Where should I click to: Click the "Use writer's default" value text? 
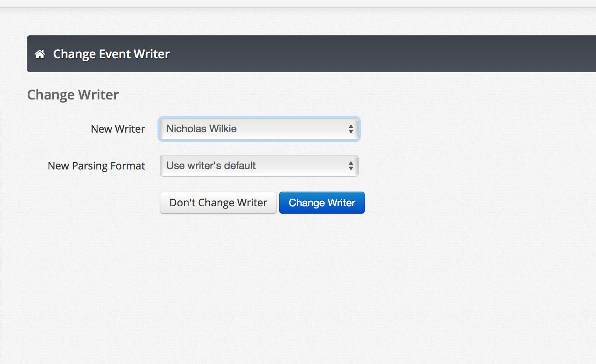[x=211, y=166]
